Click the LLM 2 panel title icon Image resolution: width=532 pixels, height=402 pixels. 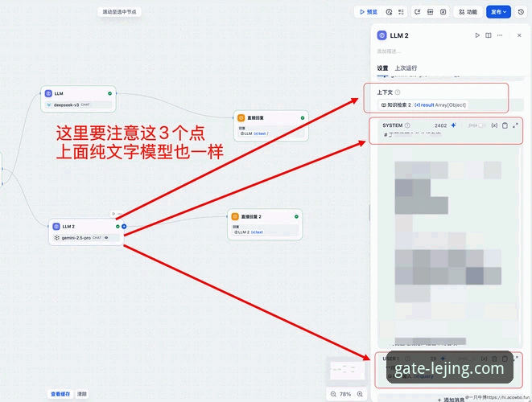pyautogui.click(x=381, y=35)
